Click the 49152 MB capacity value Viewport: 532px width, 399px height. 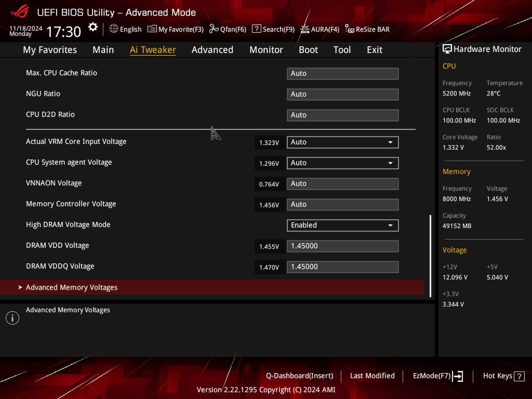pos(457,226)
